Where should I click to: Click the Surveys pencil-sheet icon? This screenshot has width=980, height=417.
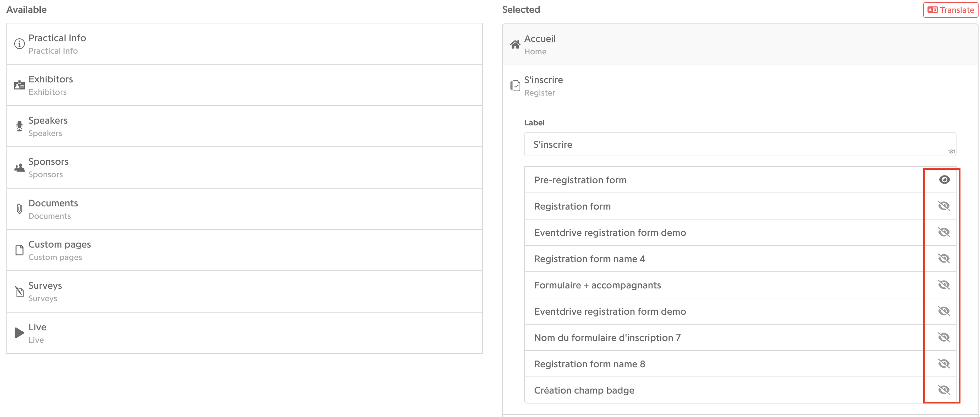click(20, 291)
